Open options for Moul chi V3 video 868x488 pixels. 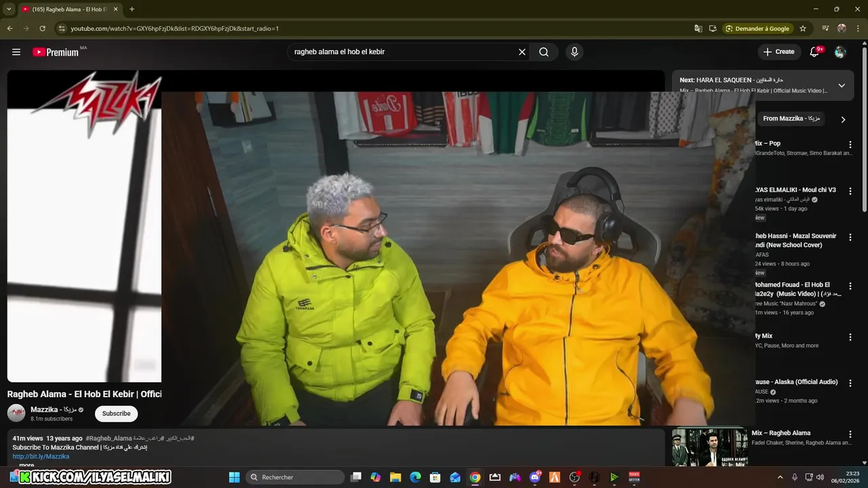click(850, 192)
